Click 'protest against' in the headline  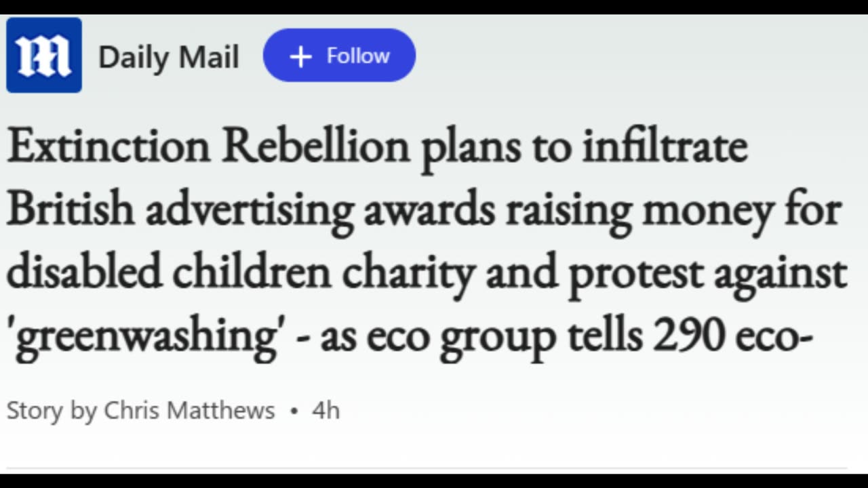tap(707, 274)
